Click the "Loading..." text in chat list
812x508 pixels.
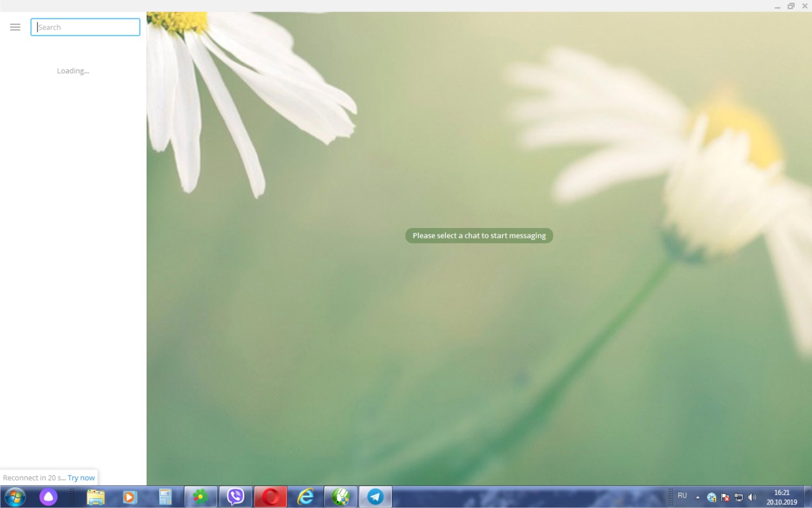coord(73,71)
